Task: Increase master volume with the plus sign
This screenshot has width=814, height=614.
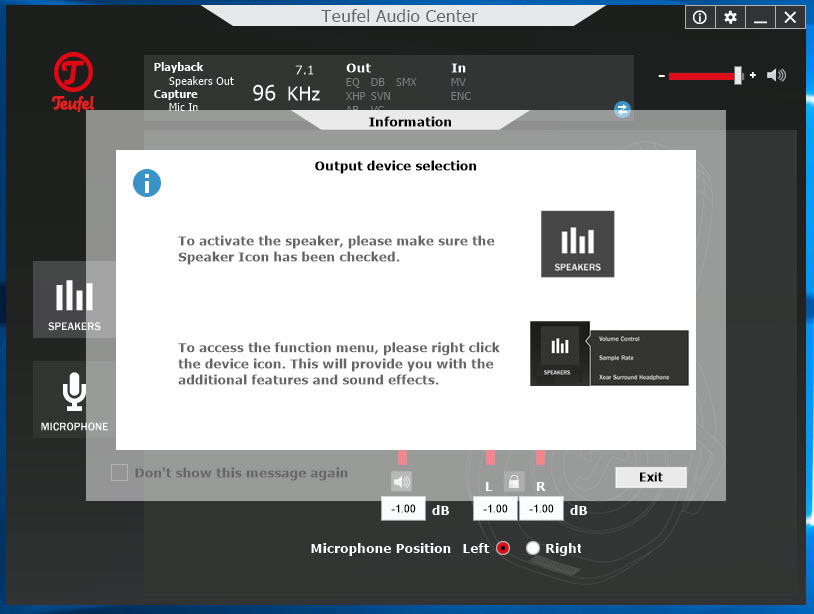Action: click(x=753, y=75)
